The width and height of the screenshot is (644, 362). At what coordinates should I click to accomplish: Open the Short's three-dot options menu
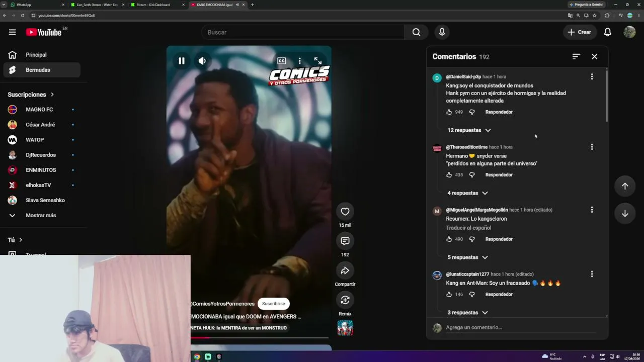point(299,61)
